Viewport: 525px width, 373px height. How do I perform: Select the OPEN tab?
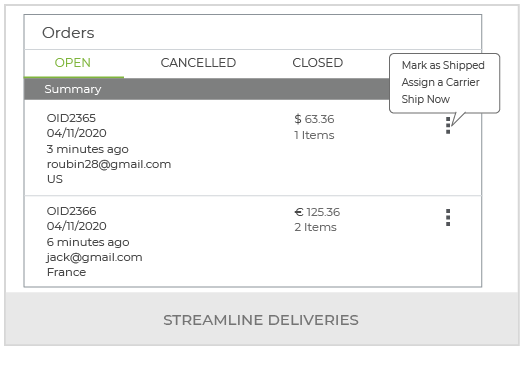(73, 63)
